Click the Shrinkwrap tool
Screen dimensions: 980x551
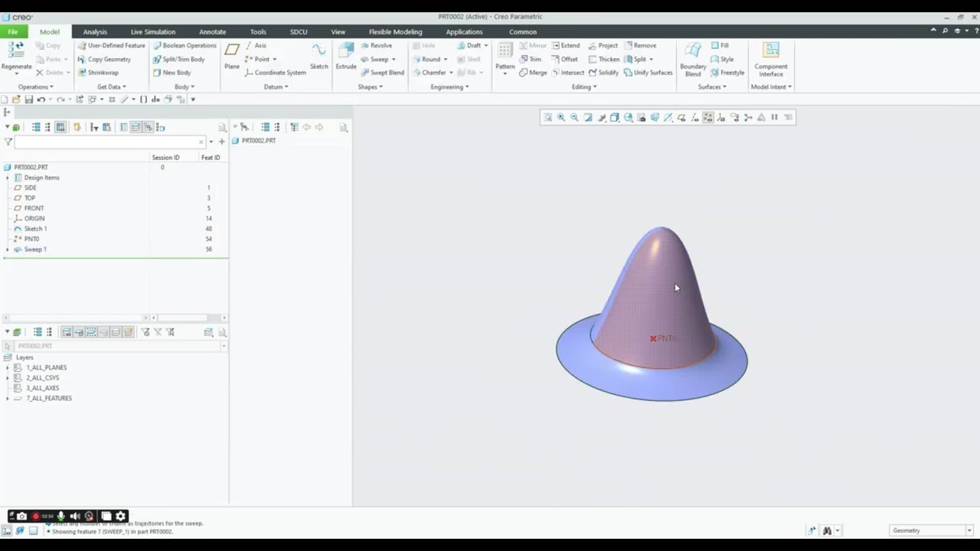[97, 73]
